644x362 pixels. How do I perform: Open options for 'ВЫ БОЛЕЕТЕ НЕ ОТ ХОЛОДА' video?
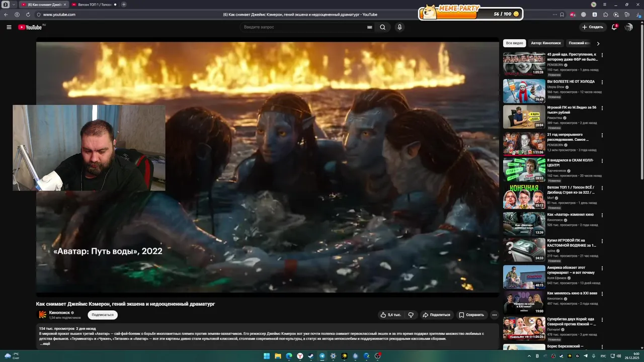coord(602,82)
